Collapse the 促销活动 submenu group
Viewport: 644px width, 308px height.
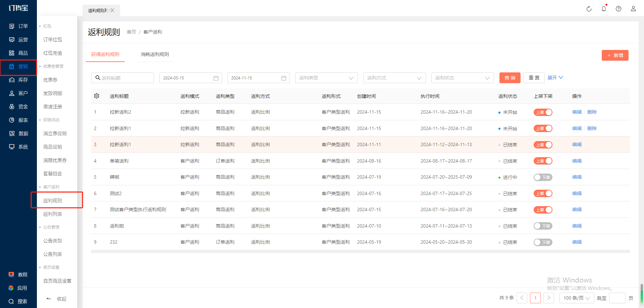pyautogui.click(x=50, y=120)
